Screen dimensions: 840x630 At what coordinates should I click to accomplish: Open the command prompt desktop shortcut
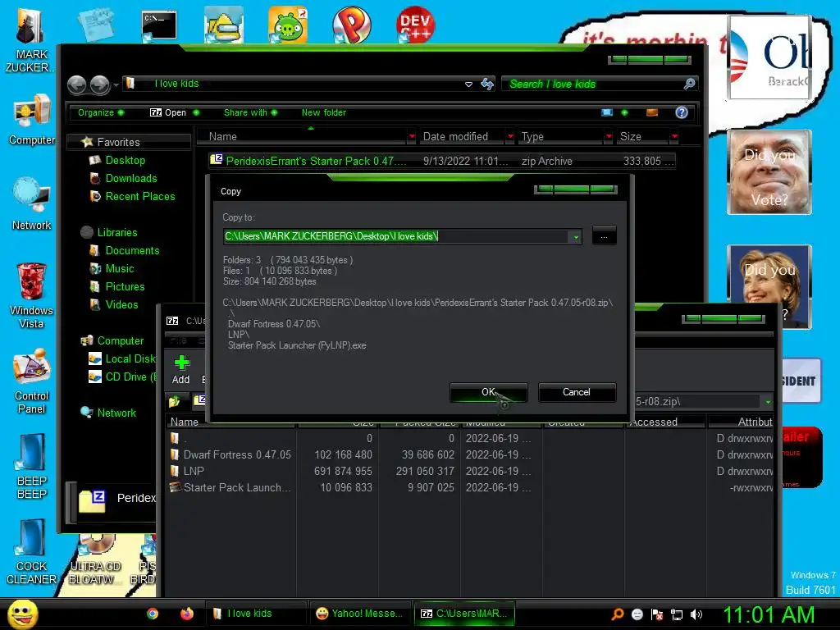[x=159, y=25]
